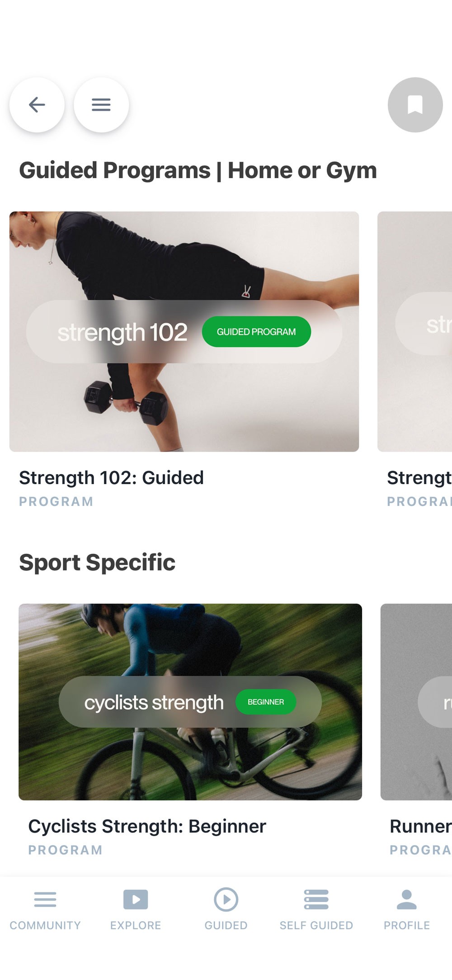Image resolution: width=452 pixels, height=980 pixels.
Task: Open Cyclists Strength program thumbnail
Action: point(190,702)
